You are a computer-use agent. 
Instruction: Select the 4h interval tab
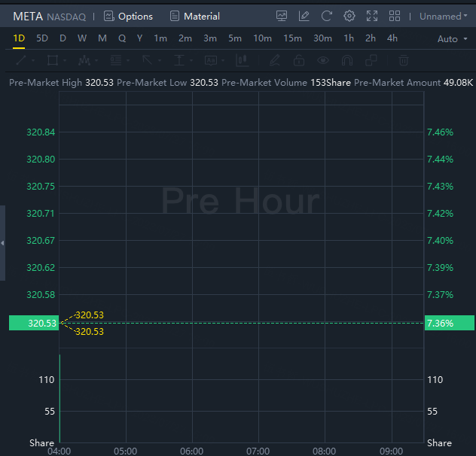point(392,38)
